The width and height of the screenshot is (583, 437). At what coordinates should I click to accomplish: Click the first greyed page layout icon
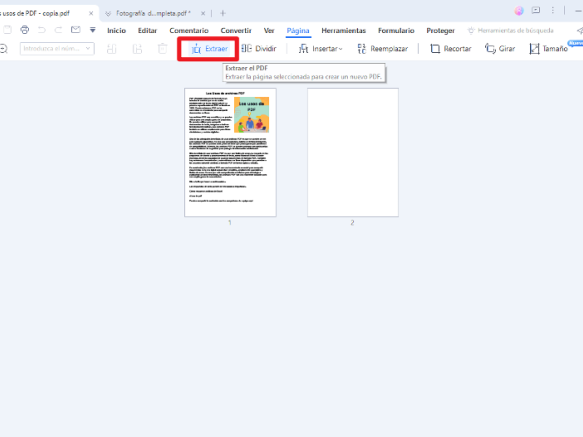112,49
